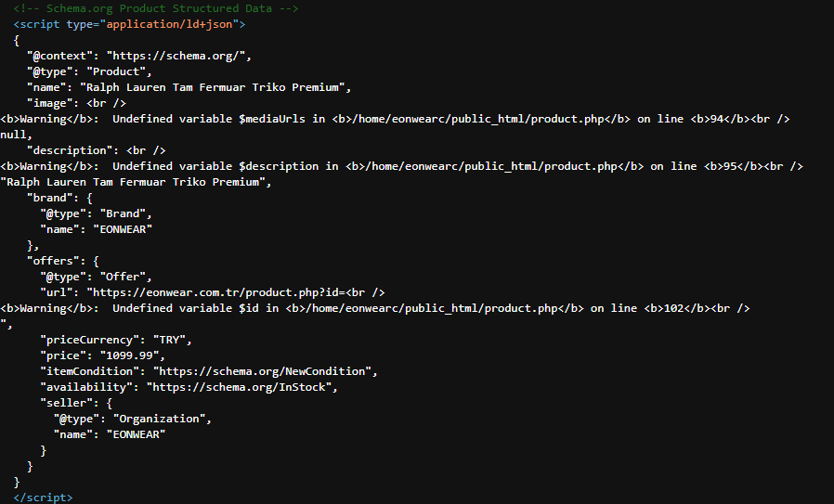Click the closing script tag
The image size is (834, 504).
43,498
